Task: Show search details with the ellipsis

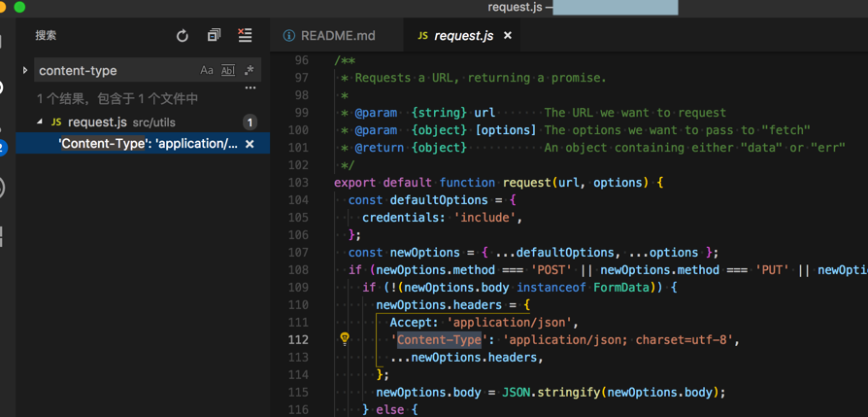Action: pos(250,88)
